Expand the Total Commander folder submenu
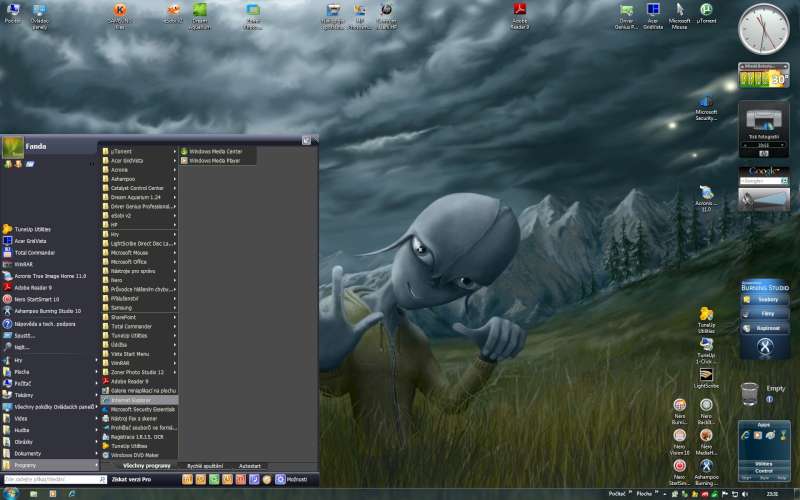Image resolution: width=800 pixels, height=500 pixels. click(x=139, y=326)
